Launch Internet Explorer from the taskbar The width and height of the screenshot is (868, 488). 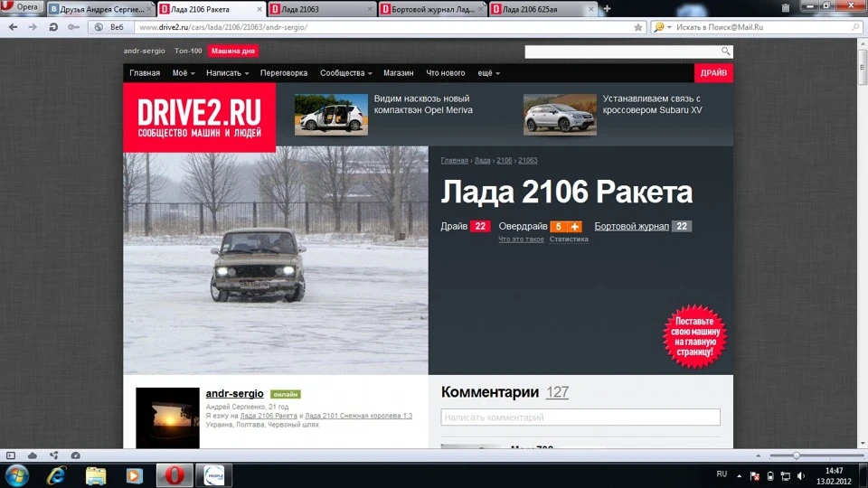pyautogui.click(x=56, y=475)
